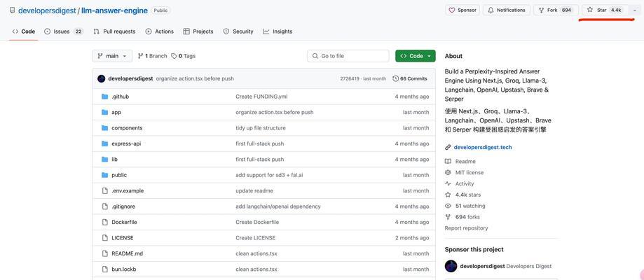The width and height of the screenshot is (644, 280).
Task: Open developersdigest under Sponsor this project
Action: [483, 266]
